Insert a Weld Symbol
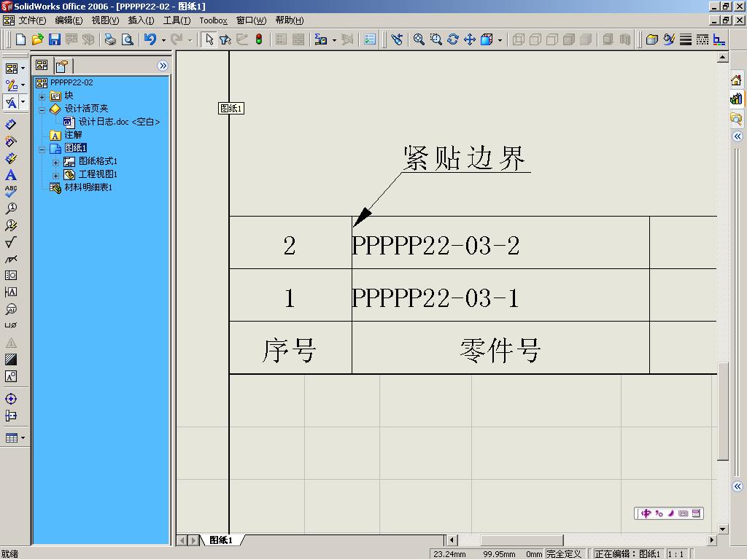This screenshot has height=560, width=747. pyautogui.click(x=10, y=259)
